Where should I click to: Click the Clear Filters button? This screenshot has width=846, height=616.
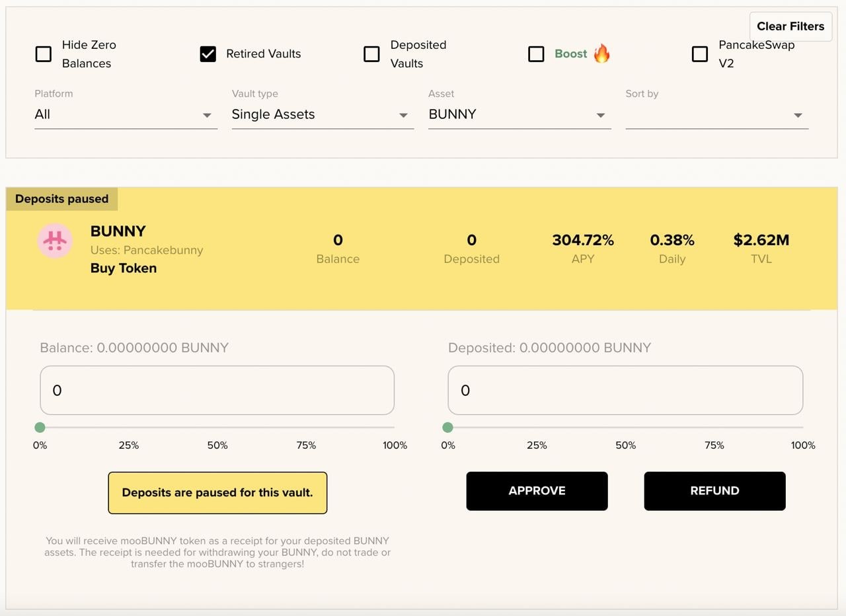click(790, 26)
